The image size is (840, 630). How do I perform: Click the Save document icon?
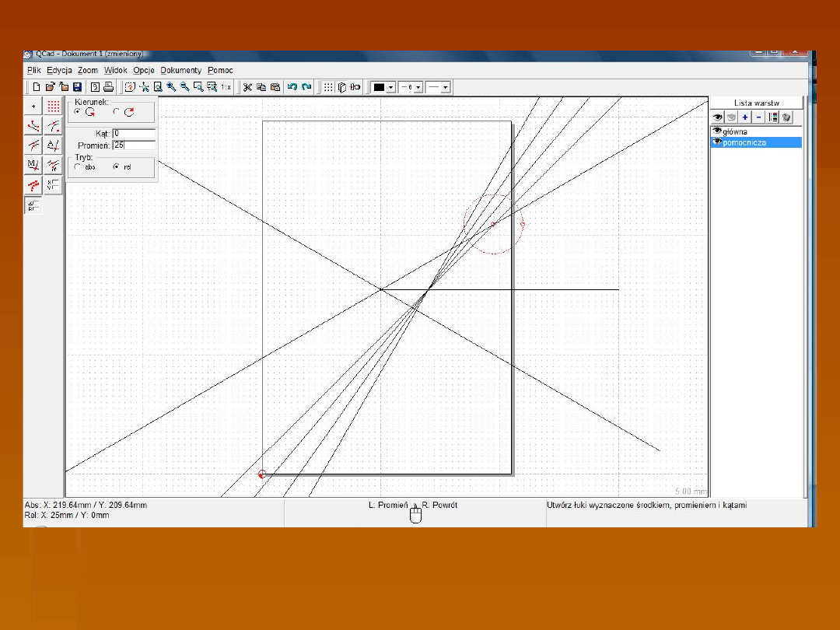(77, 87)
